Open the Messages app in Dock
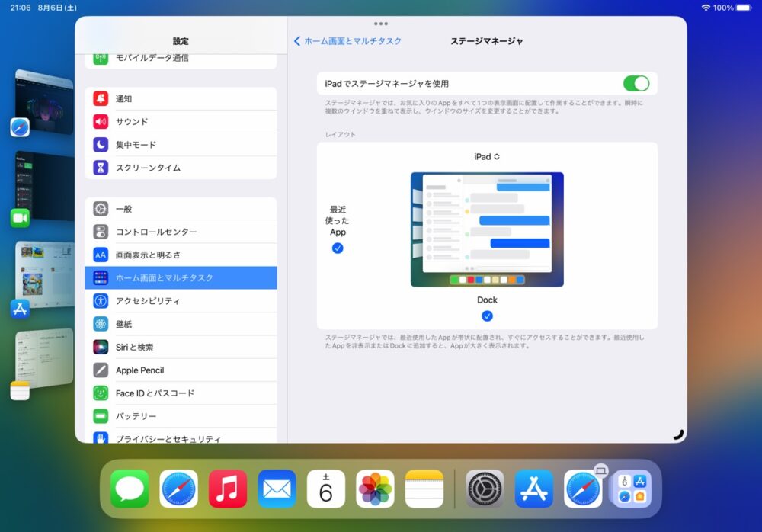The width and height of the screenshot is (762, 532). pos(130,489)
